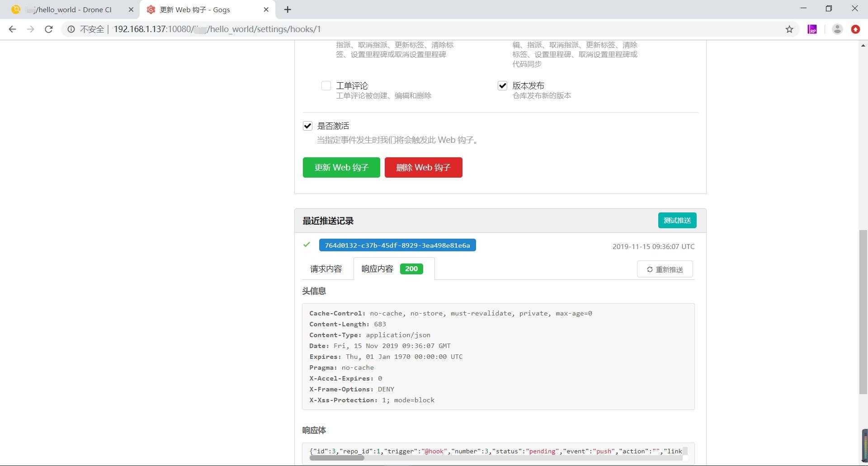Click the page vertical scrollbar thumb
The height and width of the screenshot is (466, 868).
click(x=863, y=312)
